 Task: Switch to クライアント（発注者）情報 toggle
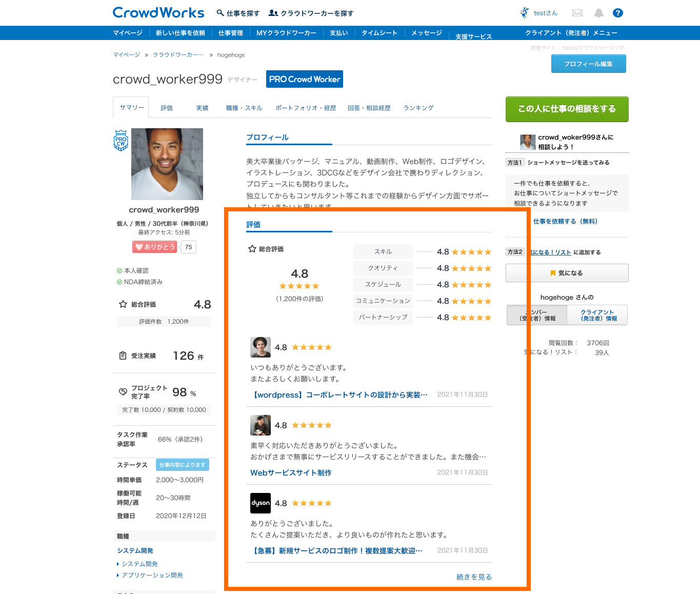tap(597, 315)
